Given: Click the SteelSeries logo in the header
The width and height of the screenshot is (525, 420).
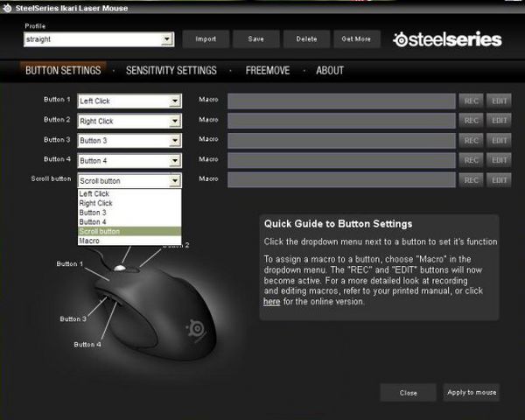Looking at the screenshot, I should [447, 39].
